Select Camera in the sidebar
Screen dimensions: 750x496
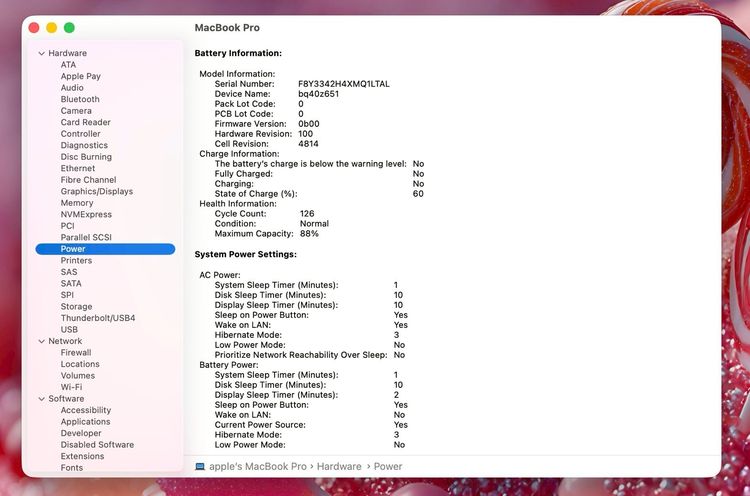click(x=76, y=110)
